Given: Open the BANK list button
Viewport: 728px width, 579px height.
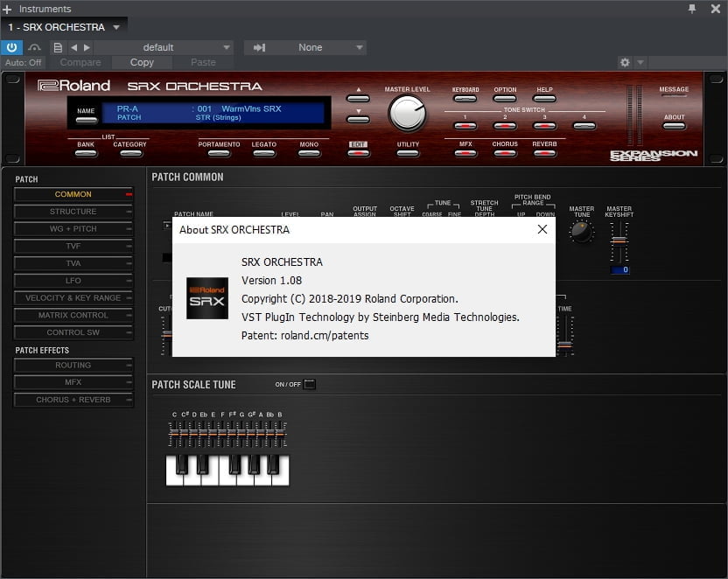Looking at the screenshot, I should pyautogui.click(x=86, y=153).
